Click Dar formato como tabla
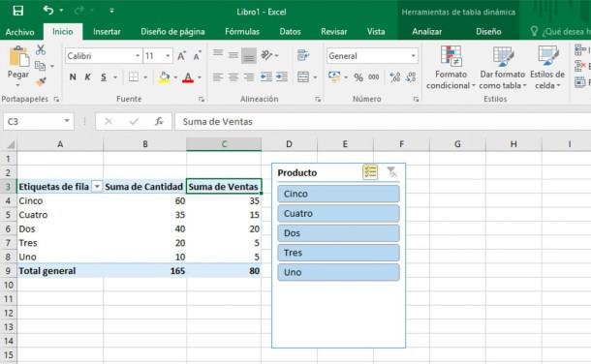 coord(503,68)
